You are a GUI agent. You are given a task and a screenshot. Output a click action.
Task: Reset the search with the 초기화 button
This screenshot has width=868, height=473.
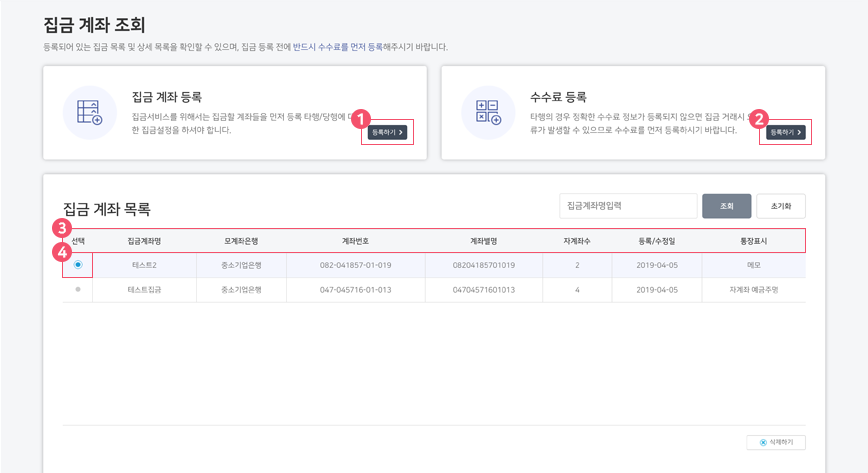[x=780, y=206]
